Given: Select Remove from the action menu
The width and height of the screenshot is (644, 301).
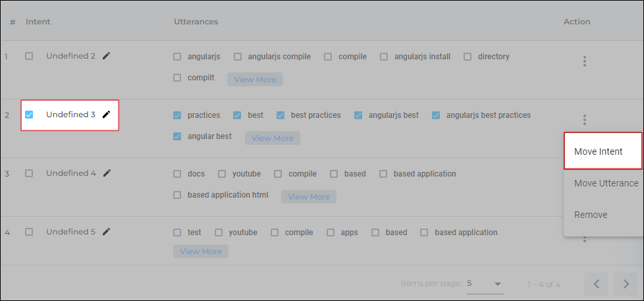Looking at the screenshot, I should (x=591, y=215).
